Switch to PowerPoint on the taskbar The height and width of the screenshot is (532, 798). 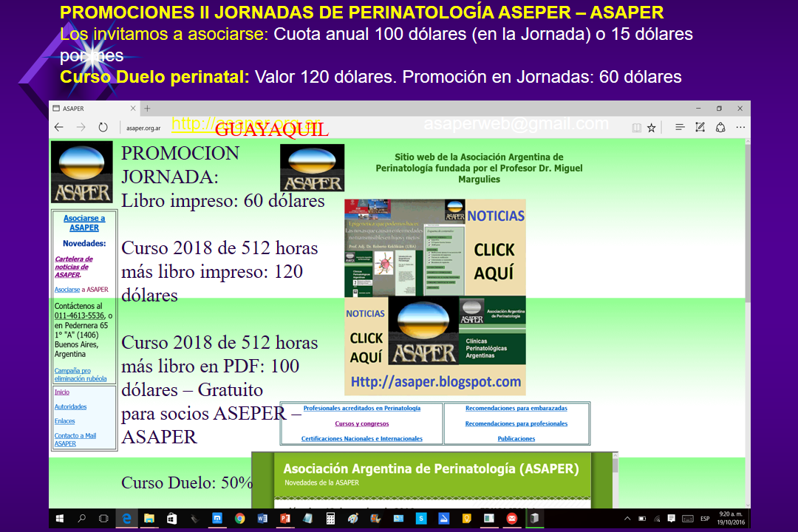coord(285,519)
